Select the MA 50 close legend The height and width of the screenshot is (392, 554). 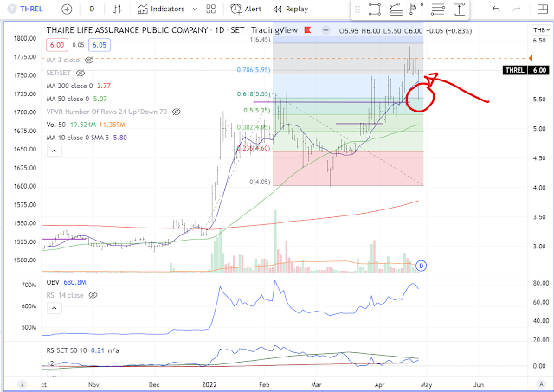[77, 99]
